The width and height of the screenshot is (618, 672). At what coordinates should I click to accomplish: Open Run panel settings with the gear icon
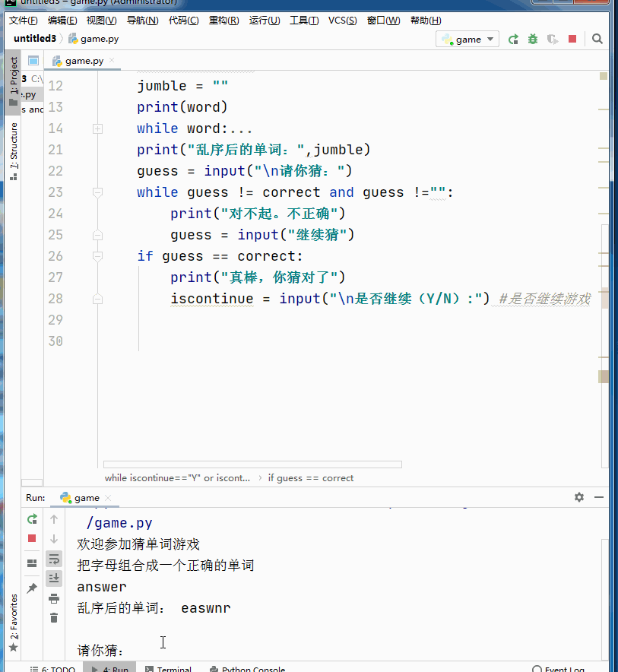[578, 497]
